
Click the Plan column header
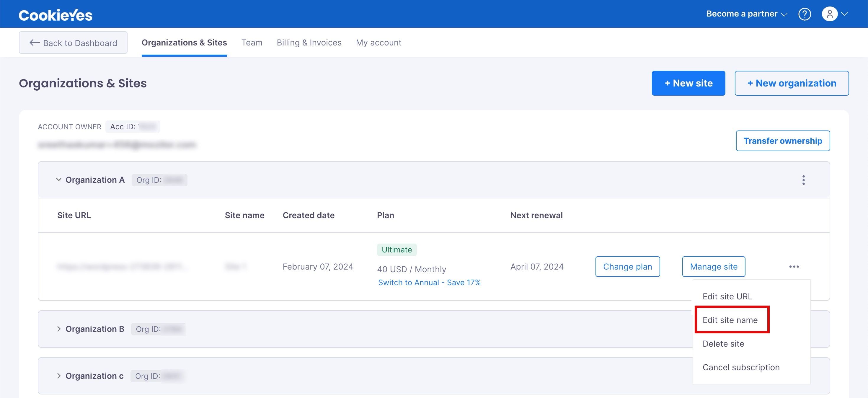point(385,215)
